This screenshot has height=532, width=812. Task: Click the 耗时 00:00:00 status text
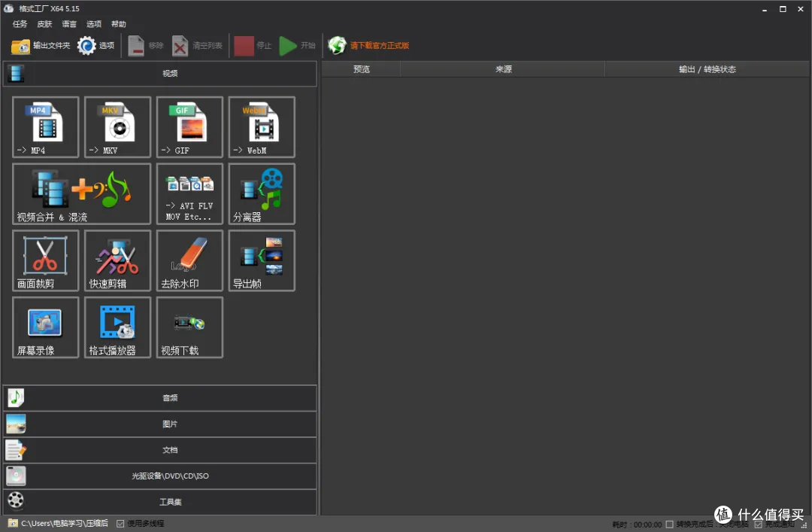click(x=637, y=524)
